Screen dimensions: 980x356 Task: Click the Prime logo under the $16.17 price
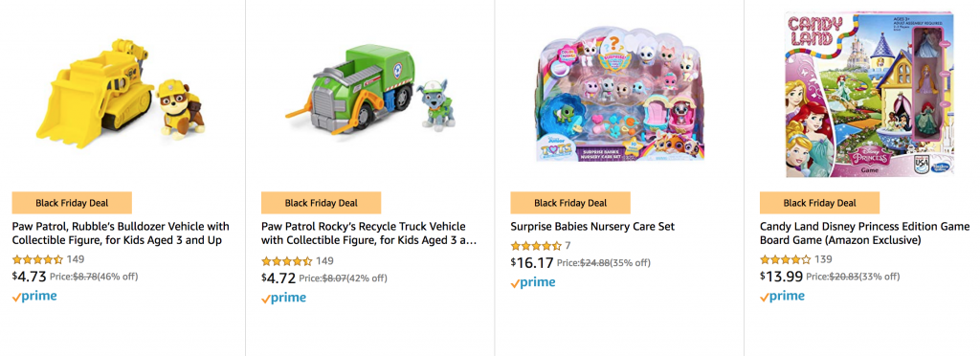(x=533, y=283)
